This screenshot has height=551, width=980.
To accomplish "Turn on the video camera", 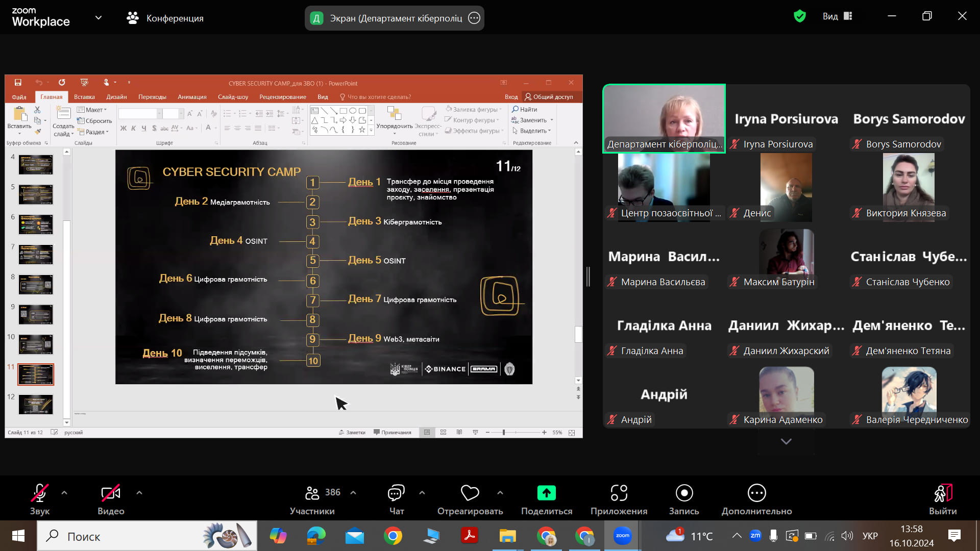I will [x=111, y=493].
